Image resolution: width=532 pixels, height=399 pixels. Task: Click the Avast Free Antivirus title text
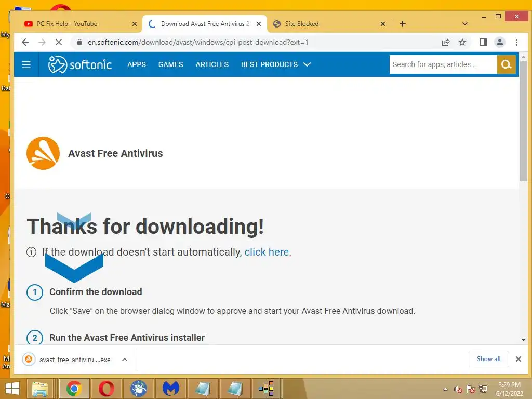[115, 153]
